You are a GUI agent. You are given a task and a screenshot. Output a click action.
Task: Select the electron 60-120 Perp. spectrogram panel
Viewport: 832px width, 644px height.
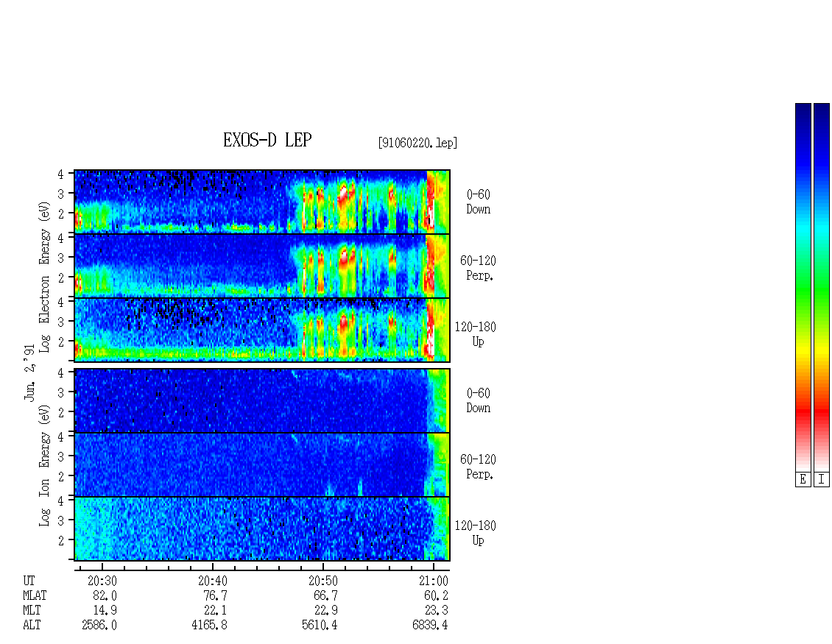[262, 266]
